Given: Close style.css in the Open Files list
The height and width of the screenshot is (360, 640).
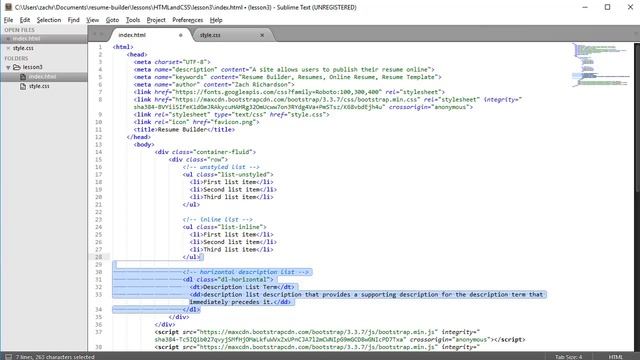Looking at the screenshot, I should tap(8, 48).
